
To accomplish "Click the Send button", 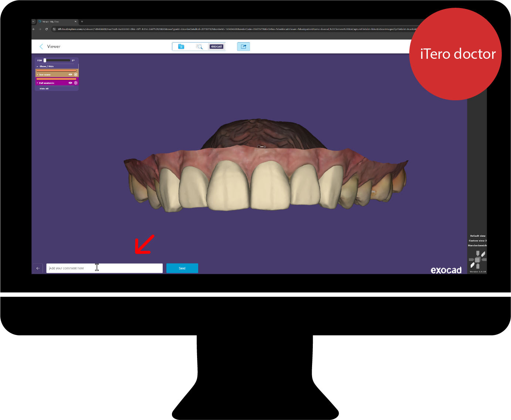I will pos(182,268).
